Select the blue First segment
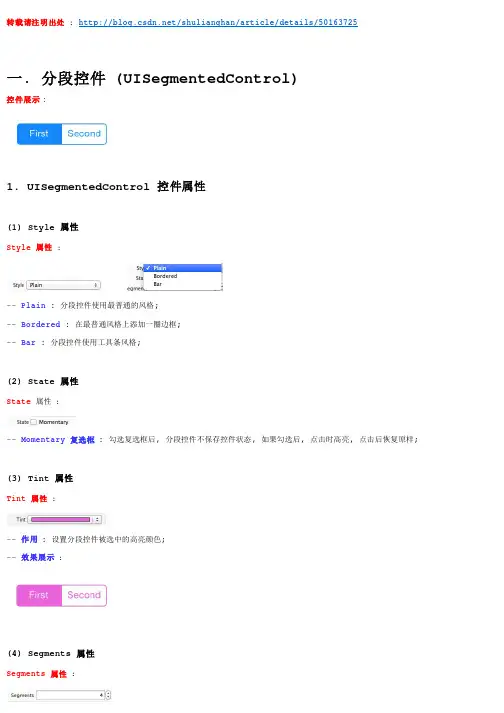504x713 pixels. click(39, 134)
